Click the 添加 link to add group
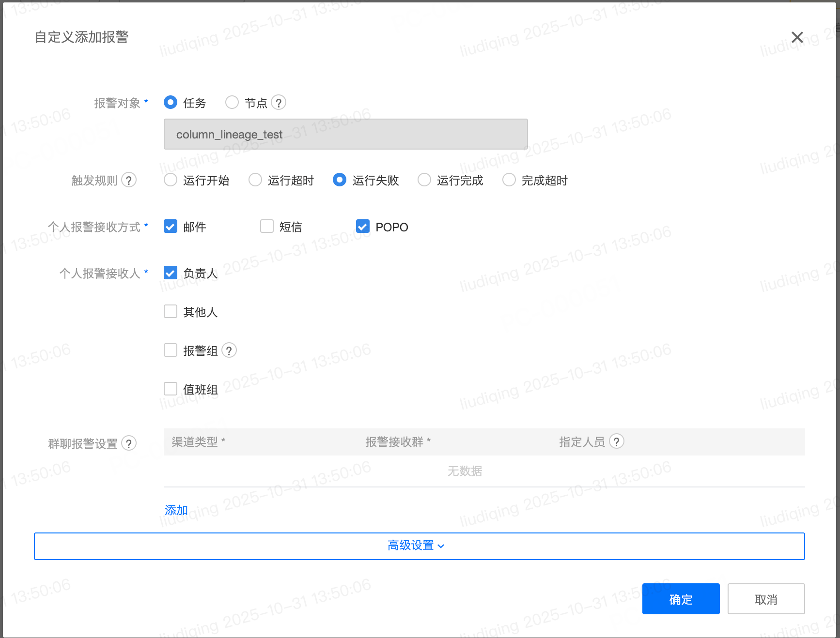 coord(176,510)
